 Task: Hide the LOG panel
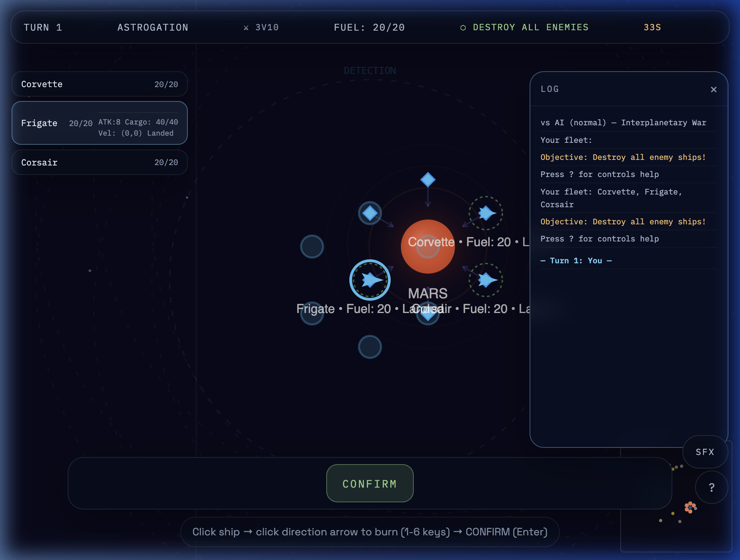[714, 89]
